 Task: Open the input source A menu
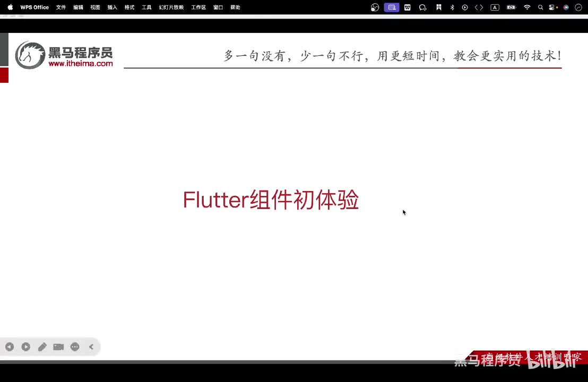point(495,7)
